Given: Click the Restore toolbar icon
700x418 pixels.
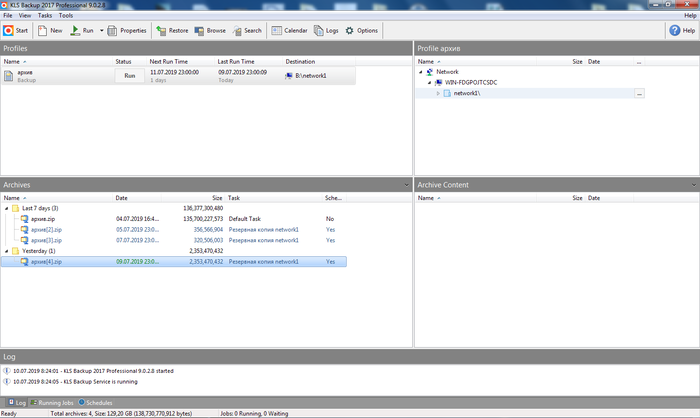Looking at the screenshot, I should coord(172,31).
